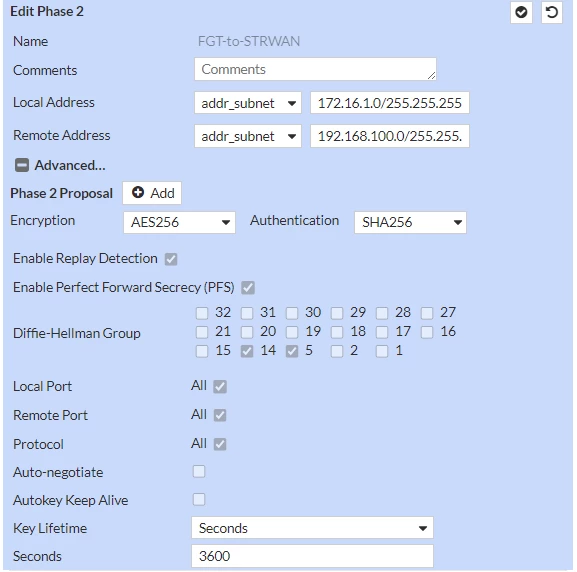Click the Seconds 3600 input field
577x572 pixels.
[x=312, y=556]
